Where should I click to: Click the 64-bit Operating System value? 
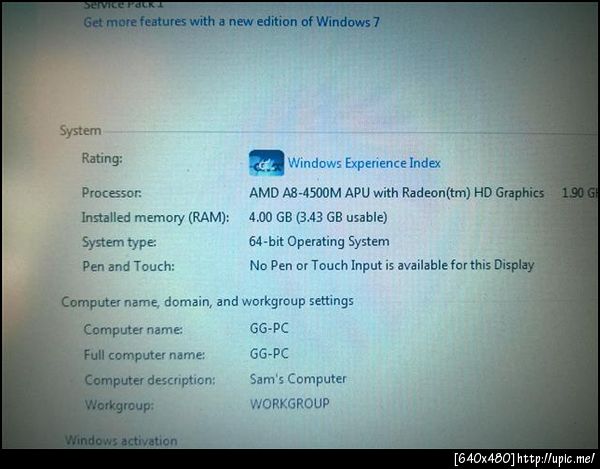point(319,241)
